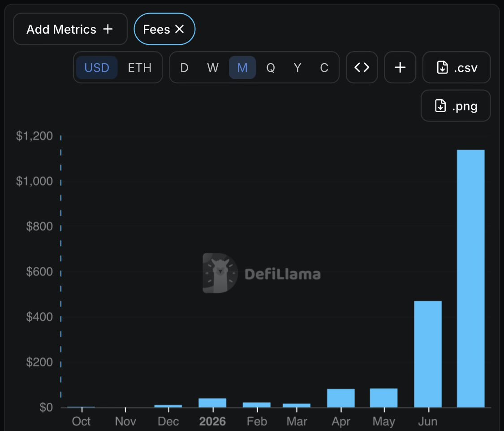504x431 pixels.
Task: Click the 2026 January fees bar
Action: click(212, 403)
